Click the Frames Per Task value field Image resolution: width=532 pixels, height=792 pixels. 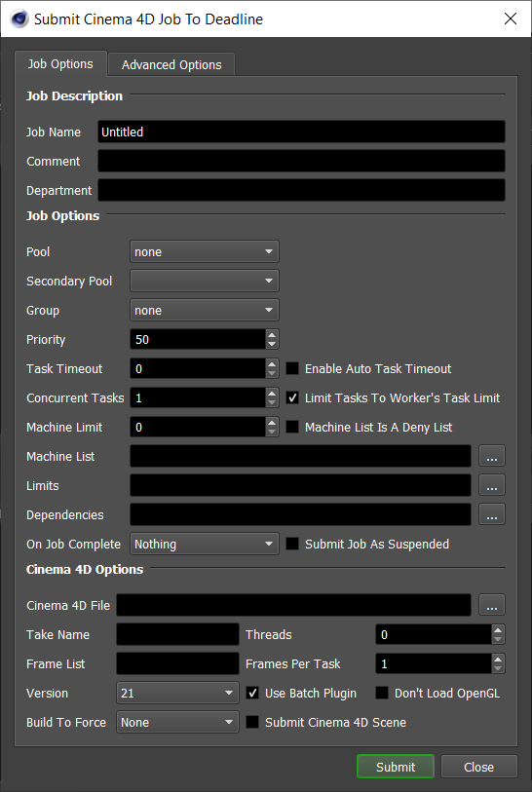(434, 663)
